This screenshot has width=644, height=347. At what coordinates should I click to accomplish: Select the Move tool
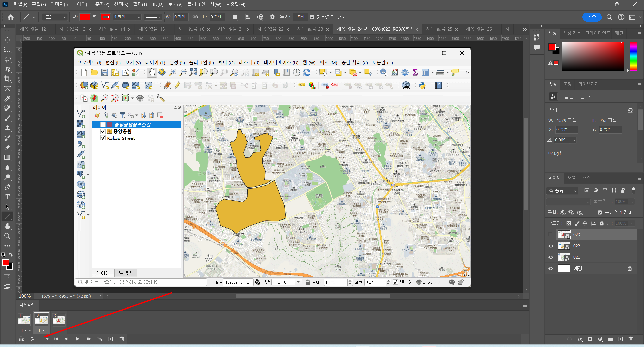pyautogui.click(x=7, y=40)
